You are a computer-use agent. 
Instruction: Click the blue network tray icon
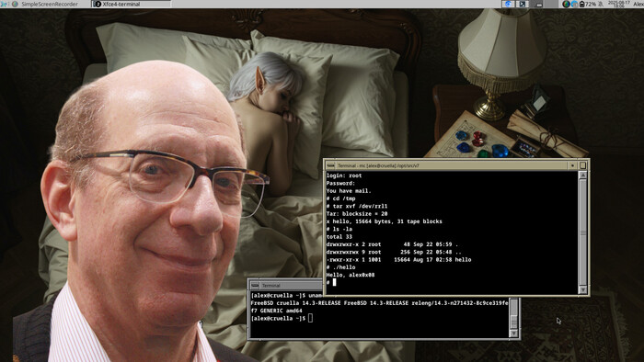[x=575, y=4]
